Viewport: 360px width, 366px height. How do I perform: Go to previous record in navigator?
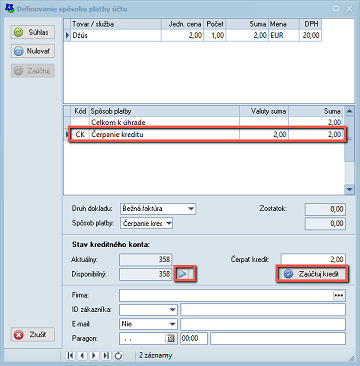pyautogui.click(x=82, y=356)
